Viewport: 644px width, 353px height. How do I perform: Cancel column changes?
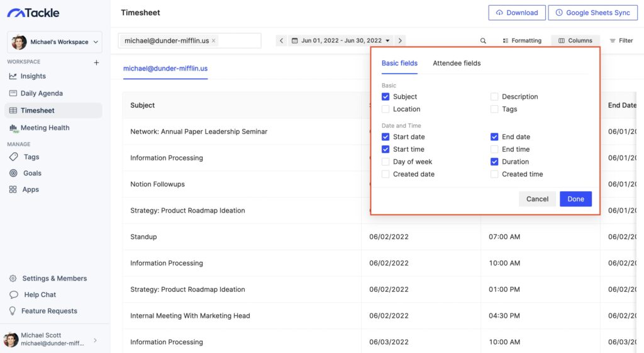pyautogui.click(x=537, y=199)
